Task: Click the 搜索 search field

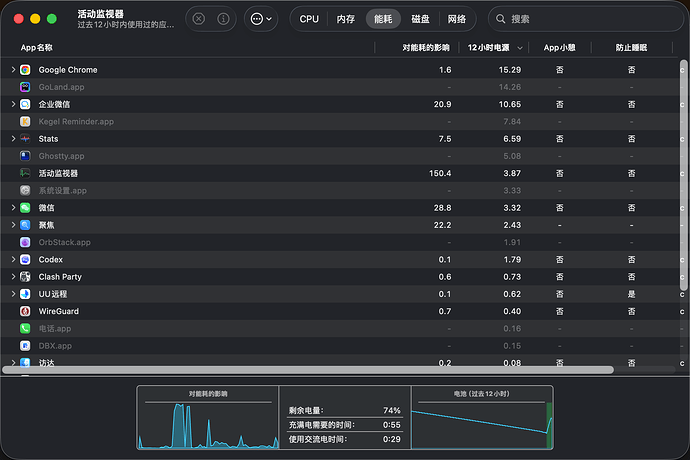Action: tap(586, 19)
